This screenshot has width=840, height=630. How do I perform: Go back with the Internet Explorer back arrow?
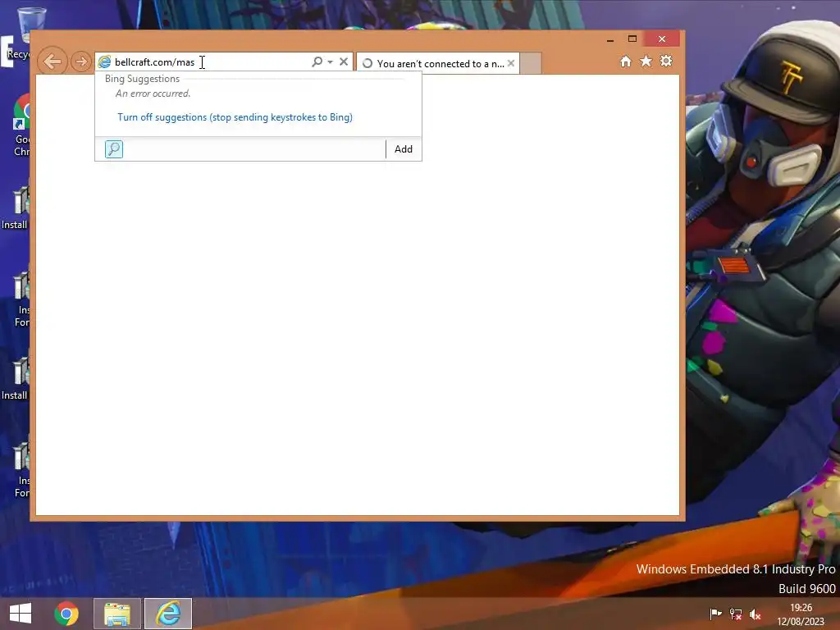pyautogui.click(x=52, y=62)
